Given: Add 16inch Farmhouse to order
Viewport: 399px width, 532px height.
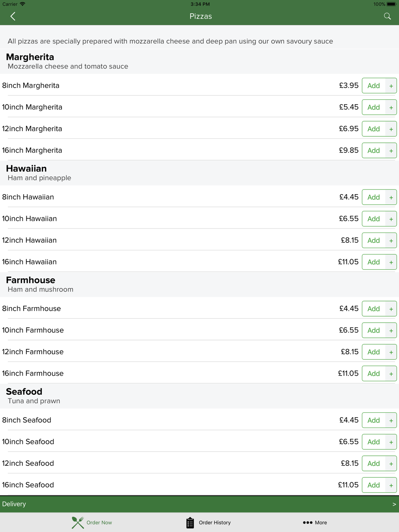Looking at the screenshot, I should click(374, 374).
